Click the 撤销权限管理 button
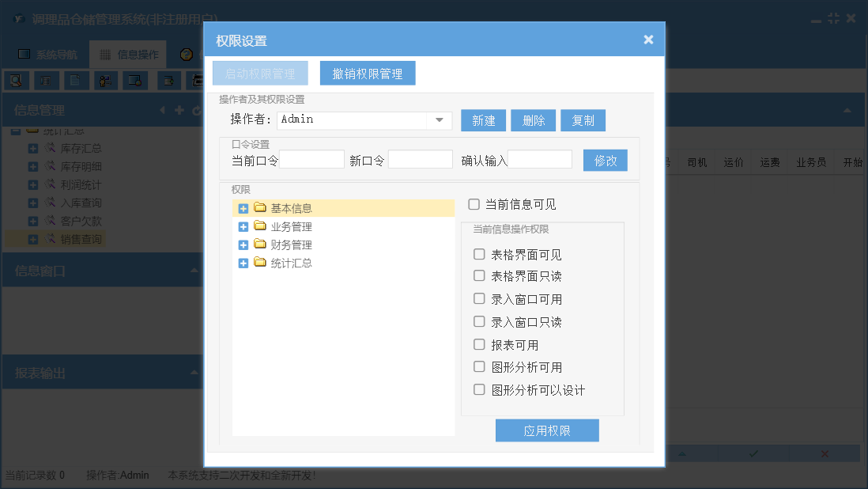Screen dimensions: 868x489 [x=368, y=74]
